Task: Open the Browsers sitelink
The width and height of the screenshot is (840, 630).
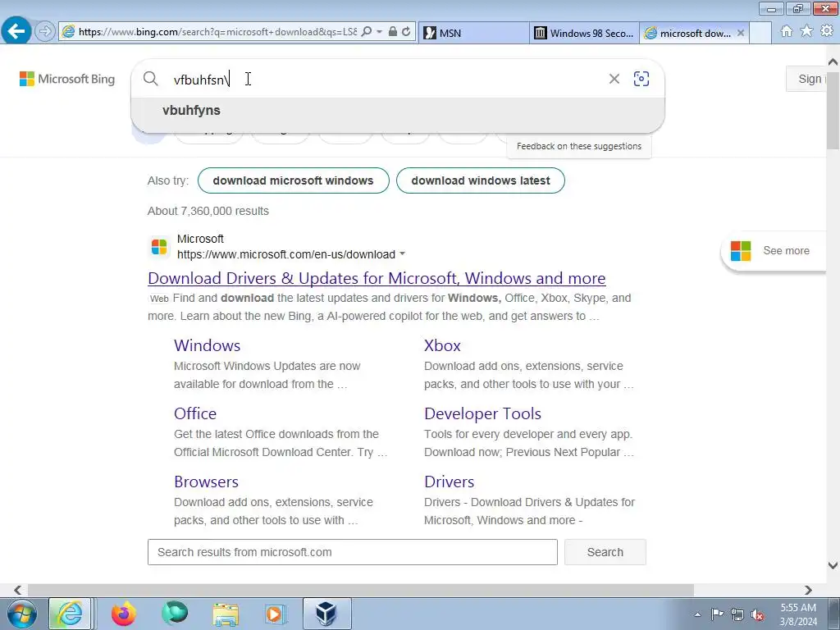Action: tap(206, 482)
